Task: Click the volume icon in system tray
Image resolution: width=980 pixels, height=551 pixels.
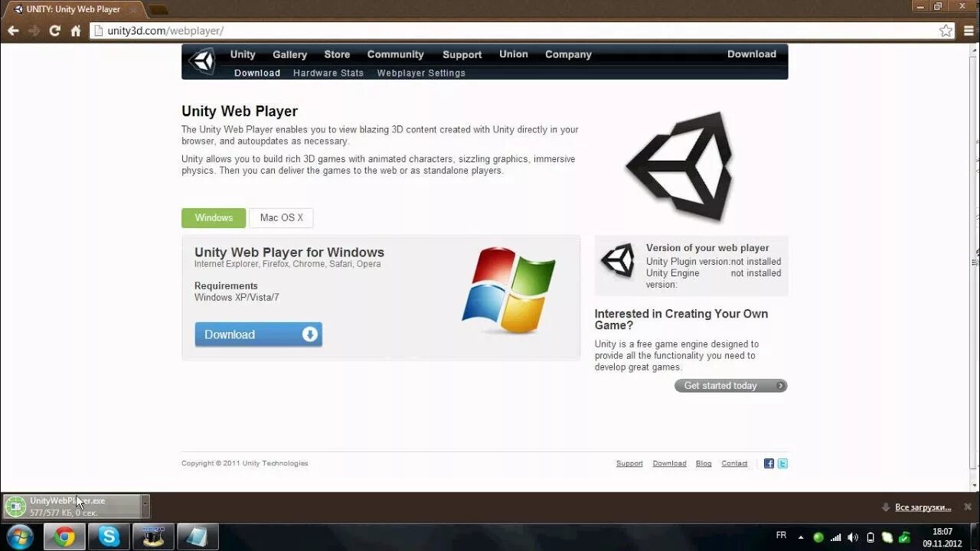Action: (853, 537)
